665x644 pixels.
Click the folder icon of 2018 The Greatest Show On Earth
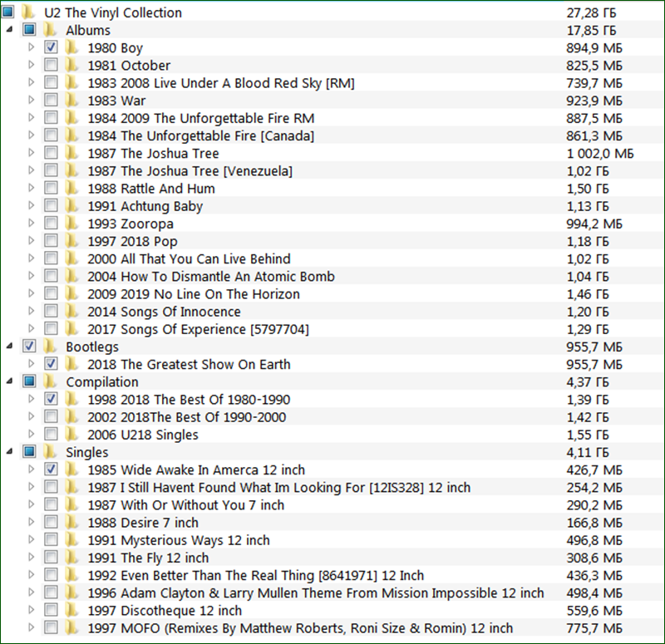(71, 364)
